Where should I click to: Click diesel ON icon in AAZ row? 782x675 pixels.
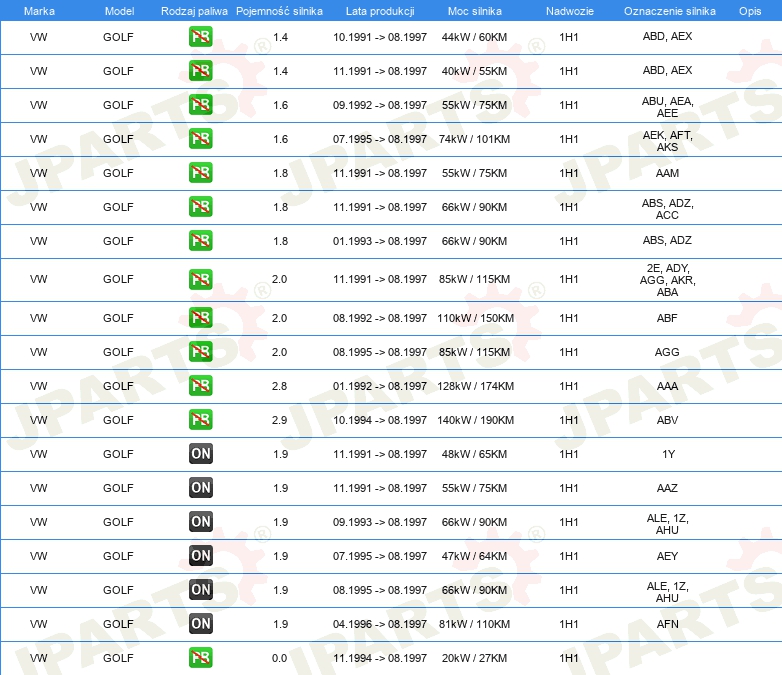pyautogui.click(x=200, y=487)
